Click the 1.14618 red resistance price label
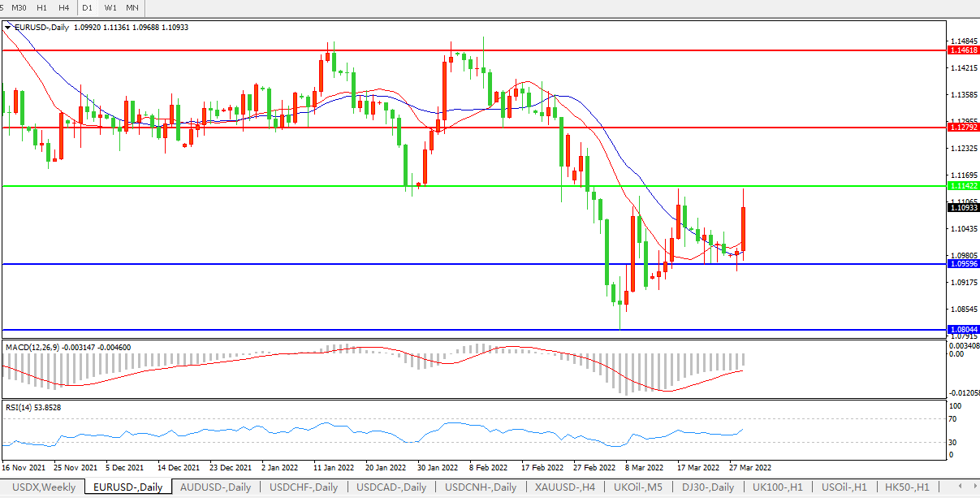 [963, 50]
